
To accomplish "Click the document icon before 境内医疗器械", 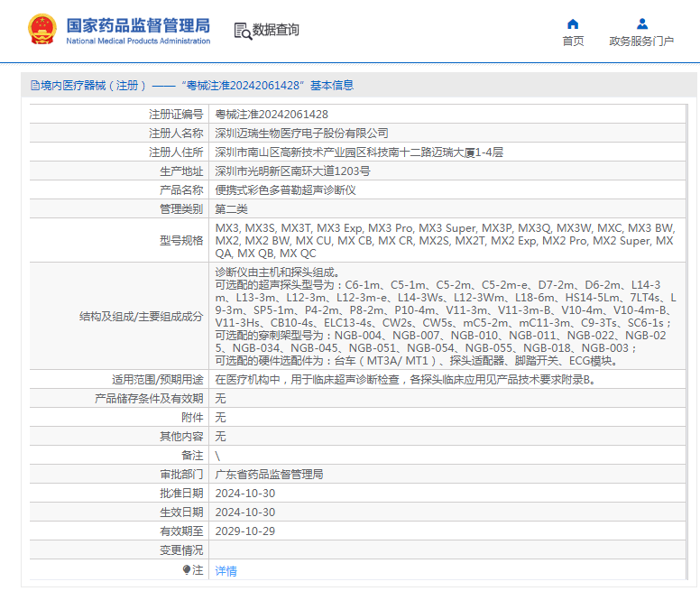I will (x=34, y=86).
